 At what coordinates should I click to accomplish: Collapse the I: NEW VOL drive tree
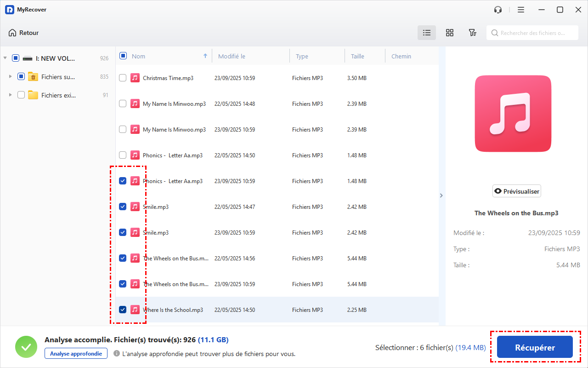(x=5, y=58)
